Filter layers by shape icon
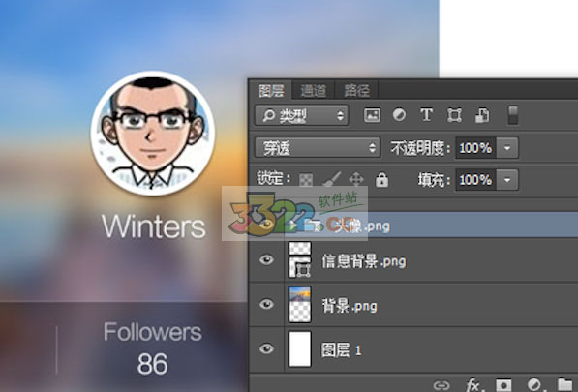Screen dimensions: 578x392 tap(454, 115)
